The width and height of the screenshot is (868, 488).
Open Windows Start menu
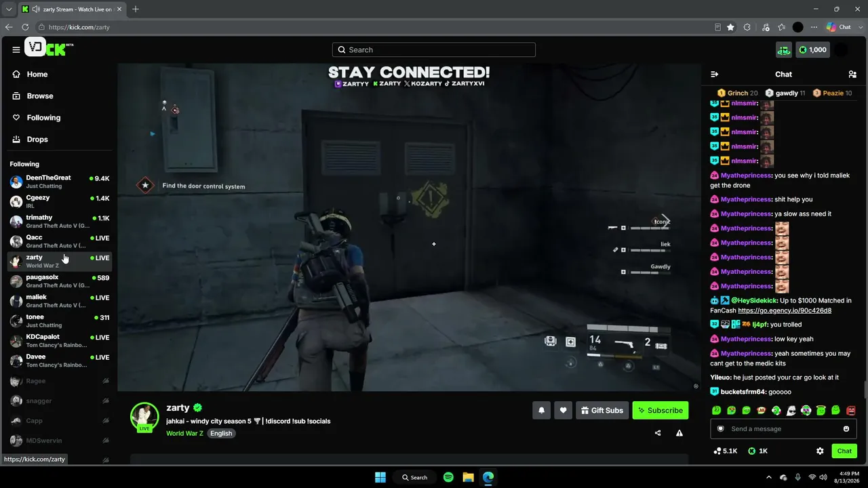pyautogui.click(x=380, y=477)
